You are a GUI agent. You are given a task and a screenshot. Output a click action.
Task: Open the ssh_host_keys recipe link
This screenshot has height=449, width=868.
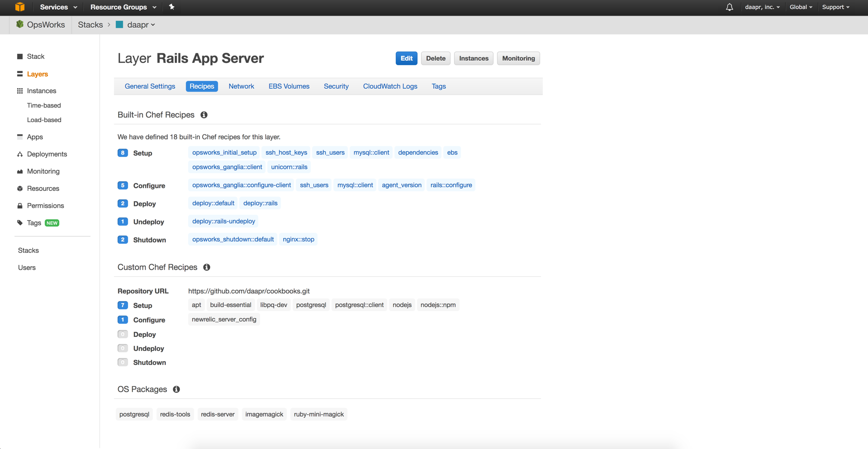[286, 153]
